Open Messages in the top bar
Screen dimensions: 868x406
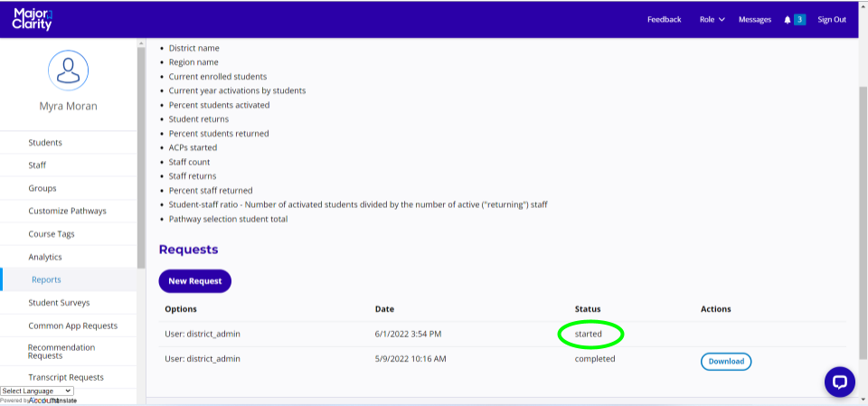[754, 20]
